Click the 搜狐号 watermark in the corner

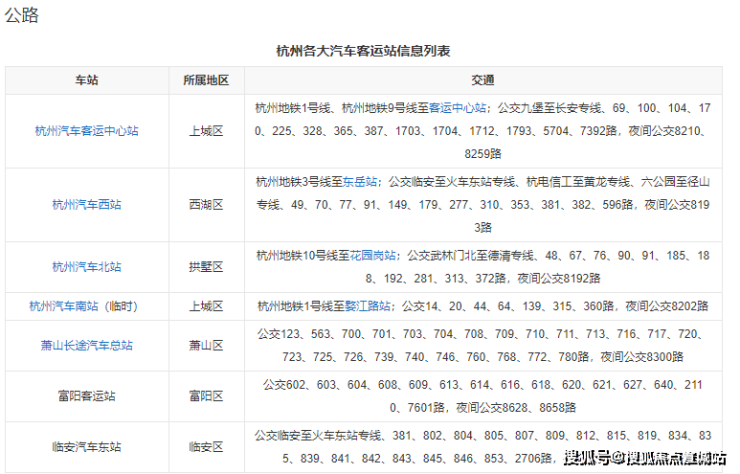(x=590, y=459)
